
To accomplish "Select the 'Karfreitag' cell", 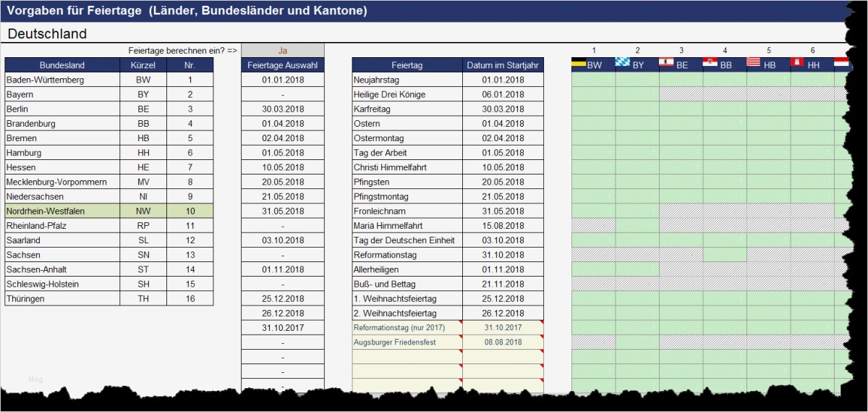I will point(407,109).
